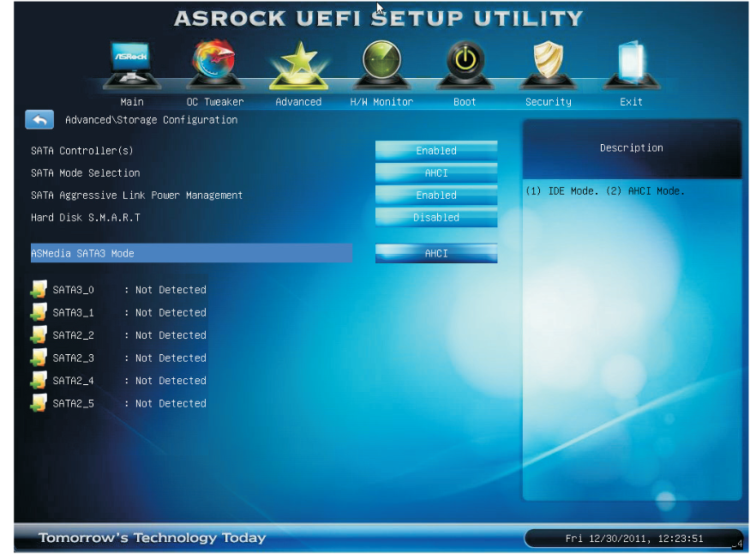
Task: Click the back arrow button
Action: 39,120
